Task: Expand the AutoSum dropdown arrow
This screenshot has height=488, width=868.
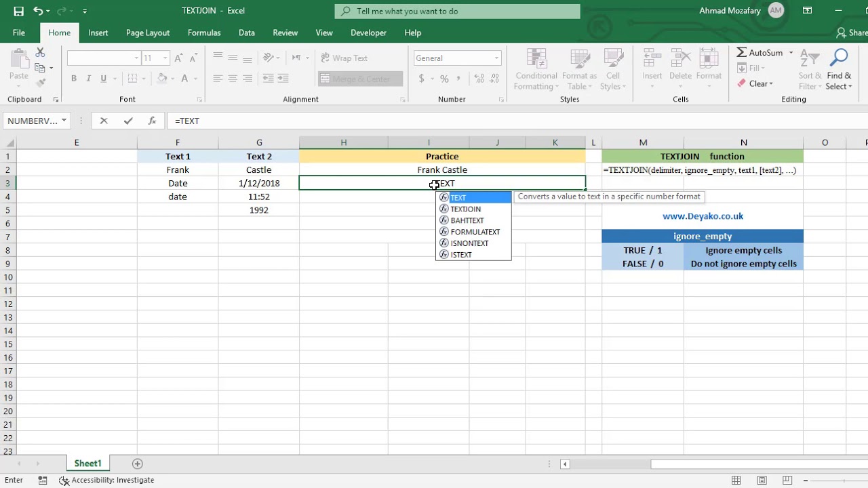Action: (791, 53)
